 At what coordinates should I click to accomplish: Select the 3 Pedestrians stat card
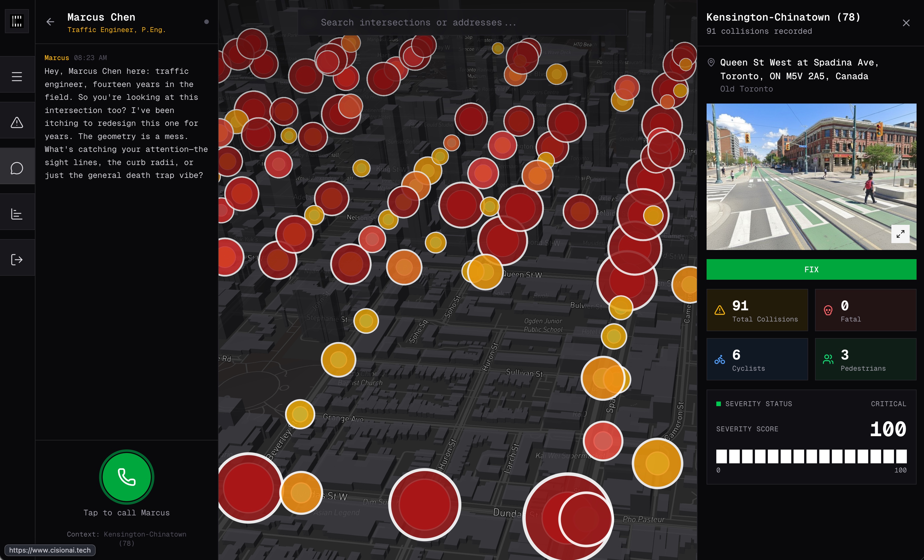(x=865, y=359)
